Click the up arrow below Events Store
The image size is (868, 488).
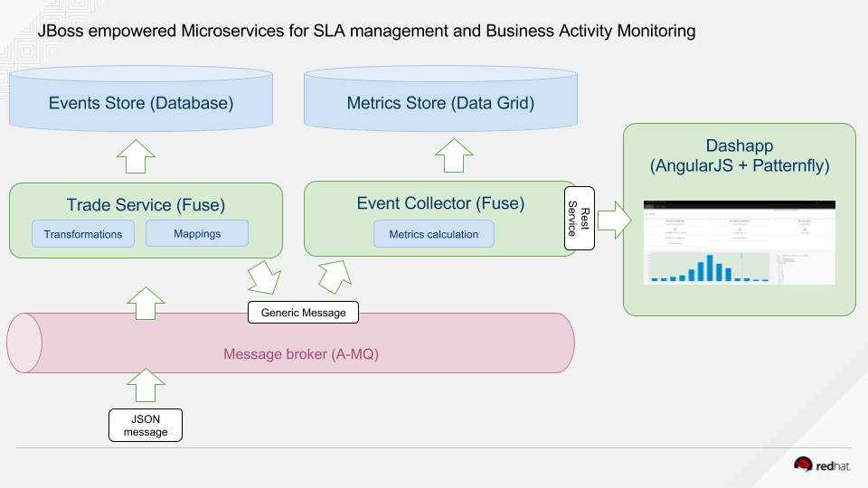[x=137, y=156]
